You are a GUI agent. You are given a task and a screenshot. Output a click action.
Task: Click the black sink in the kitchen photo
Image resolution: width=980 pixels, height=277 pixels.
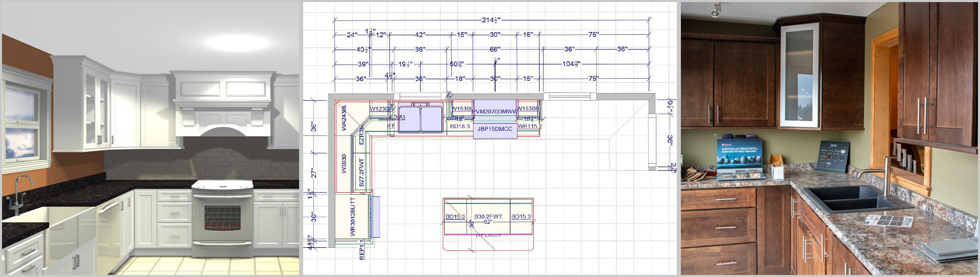851,198
